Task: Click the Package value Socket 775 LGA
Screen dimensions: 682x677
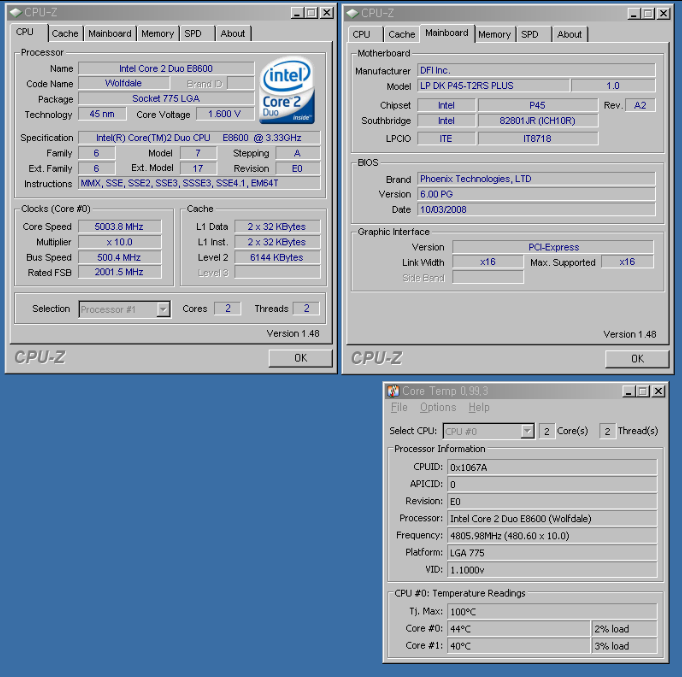Action: 166,99
